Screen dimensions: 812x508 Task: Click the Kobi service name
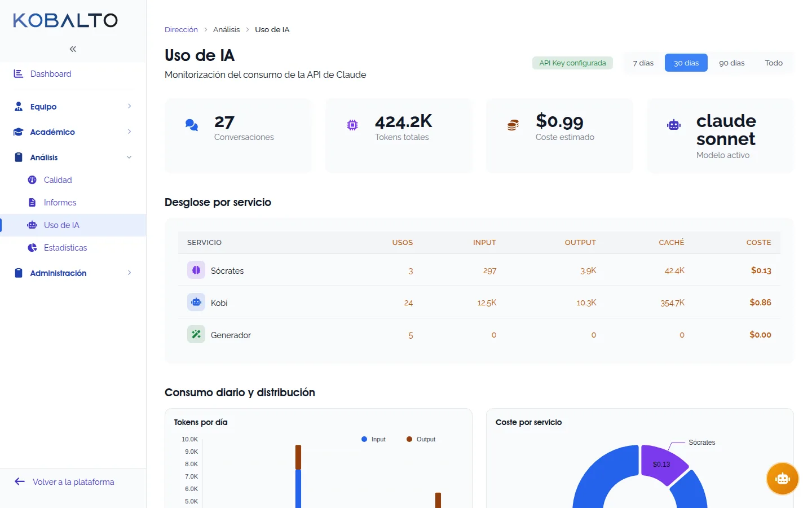pyautogui.click(x=219, y=303)
